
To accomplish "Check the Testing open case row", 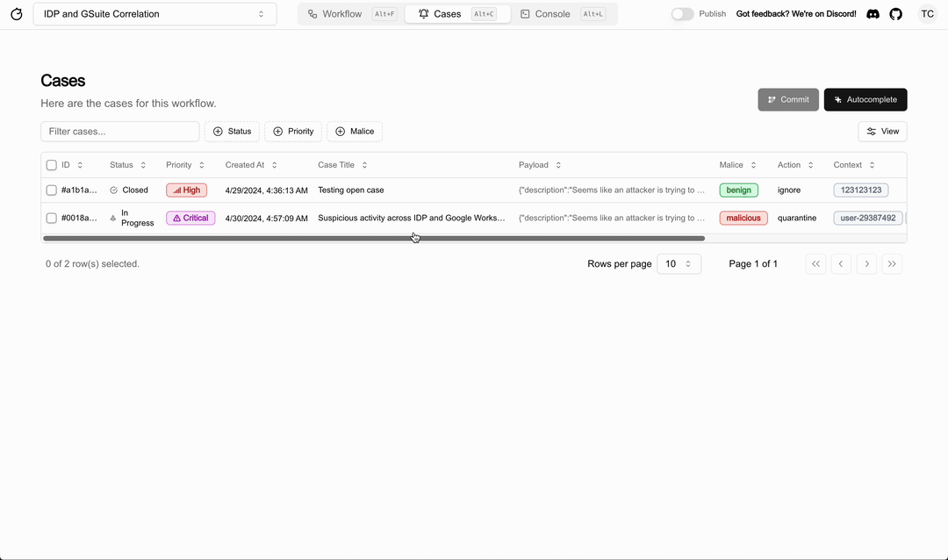I will 52,190.
